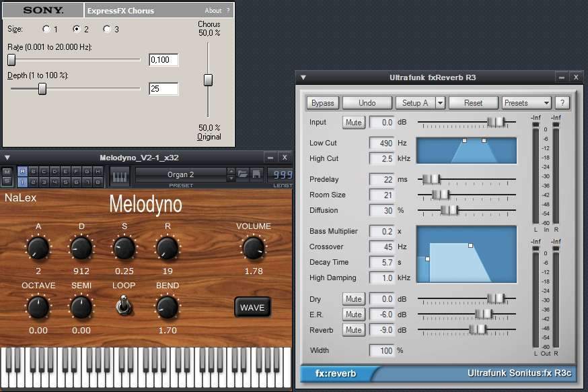The image size is (588, 392).
Task: Toggle the keyboard icon in Melodyno toolbar
Action: point(120,176)
